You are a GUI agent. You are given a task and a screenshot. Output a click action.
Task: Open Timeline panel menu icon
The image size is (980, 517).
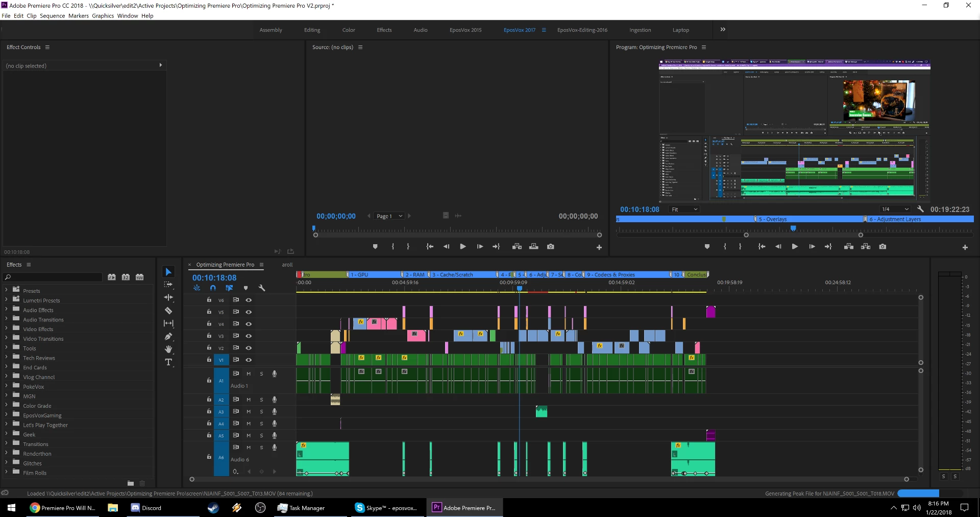(261, 265)
